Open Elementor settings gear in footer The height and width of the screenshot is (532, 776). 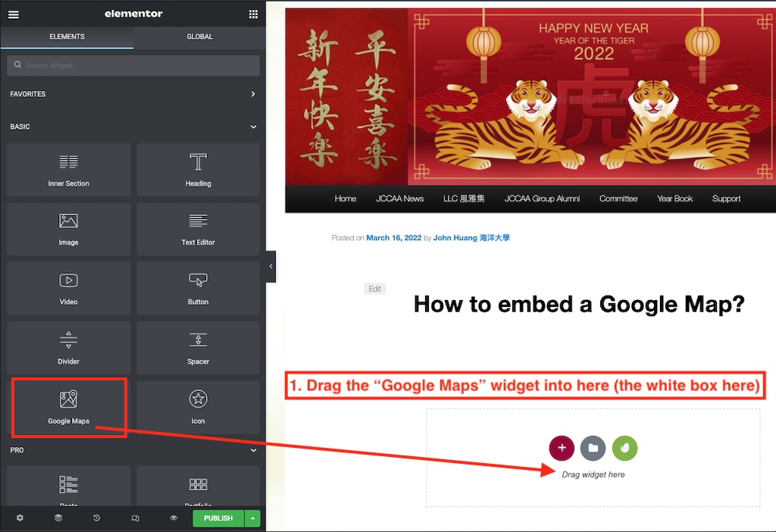pyautogui.click(x=20, y=518)
